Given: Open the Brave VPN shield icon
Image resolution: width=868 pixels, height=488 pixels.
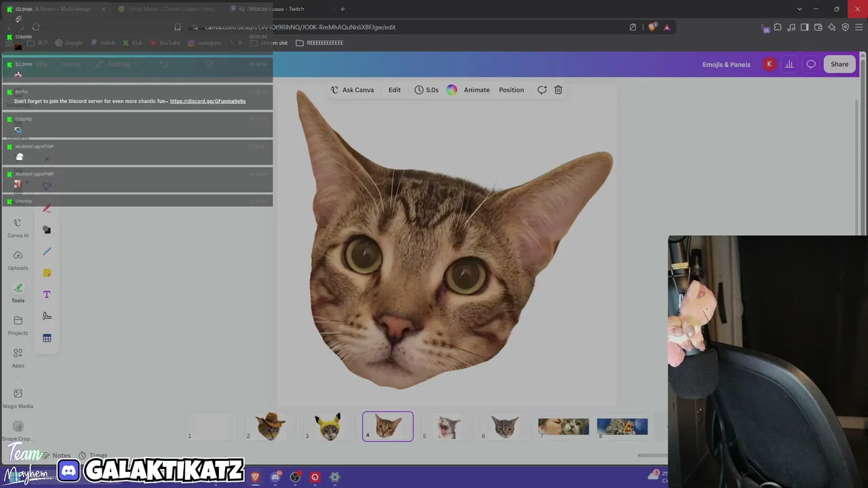Looking at the screenshot, I should coord(845,27).
